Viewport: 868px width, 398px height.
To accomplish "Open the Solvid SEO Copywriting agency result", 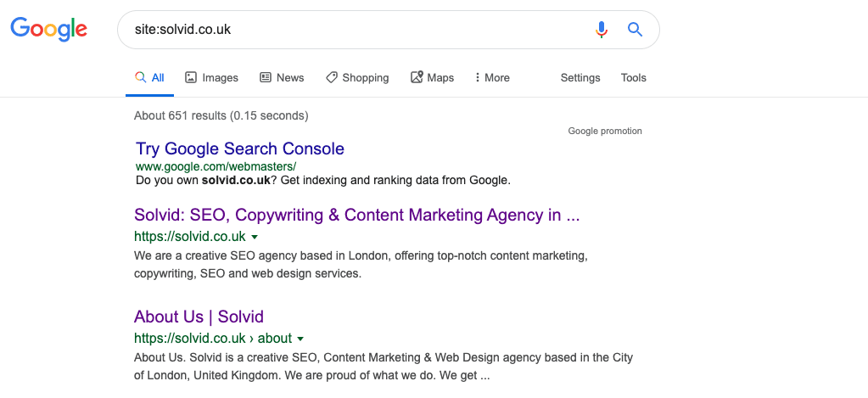I will [356, 215].
